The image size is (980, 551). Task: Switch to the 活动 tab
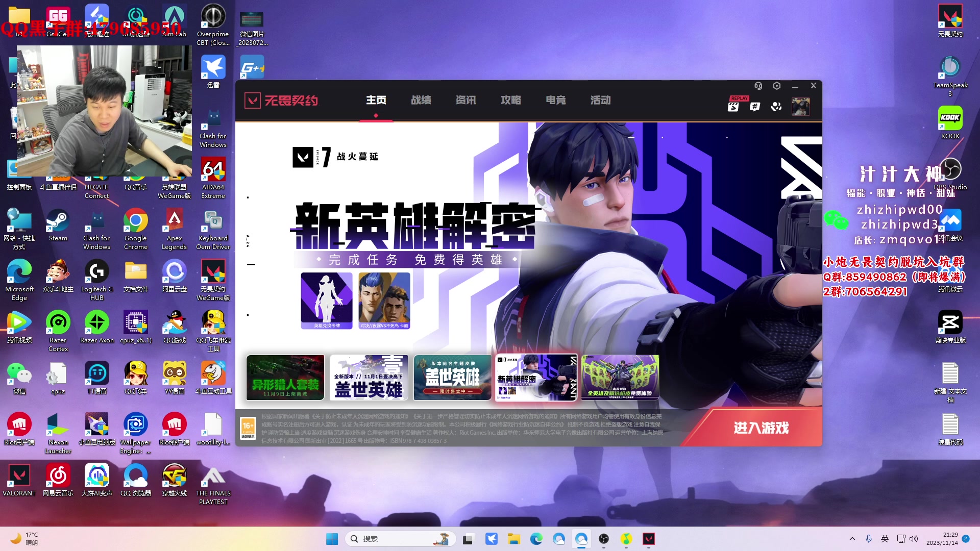[601, 101]
